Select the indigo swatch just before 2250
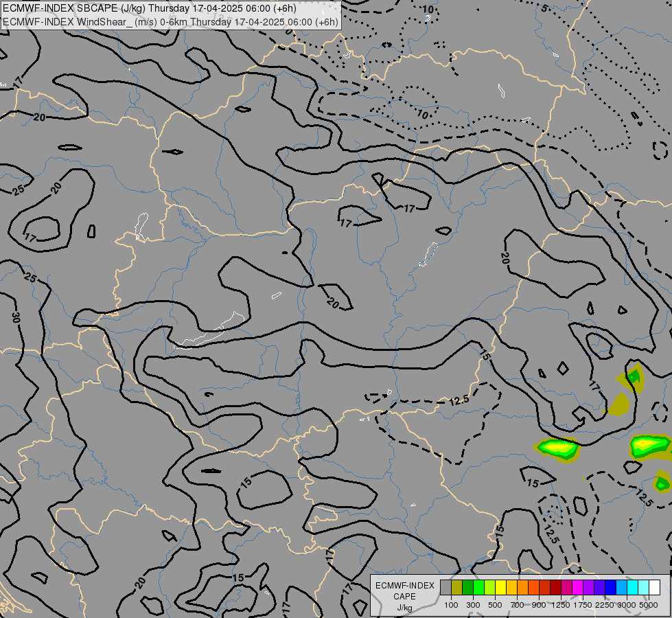This screenshot has width=672, height=618. 599,588
